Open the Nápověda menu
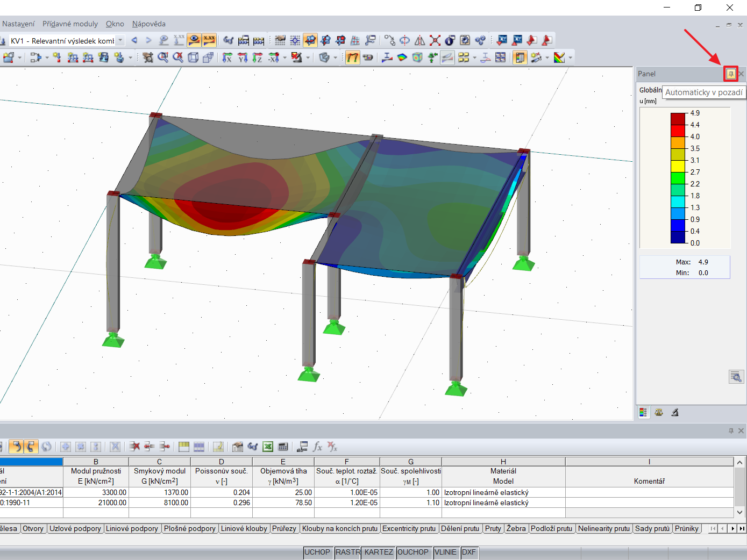The image size is (747, 560). pos(149,24)
